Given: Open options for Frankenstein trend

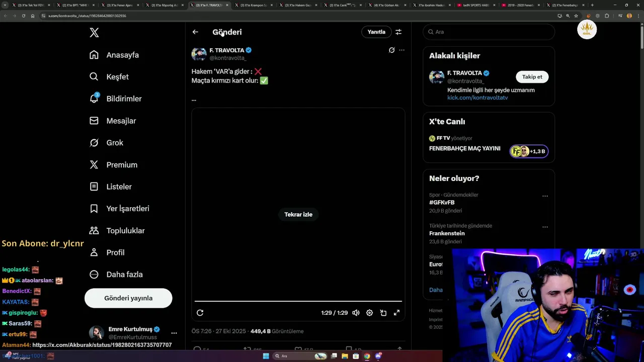Looking at the screenshot, I should tap(545, 227).
